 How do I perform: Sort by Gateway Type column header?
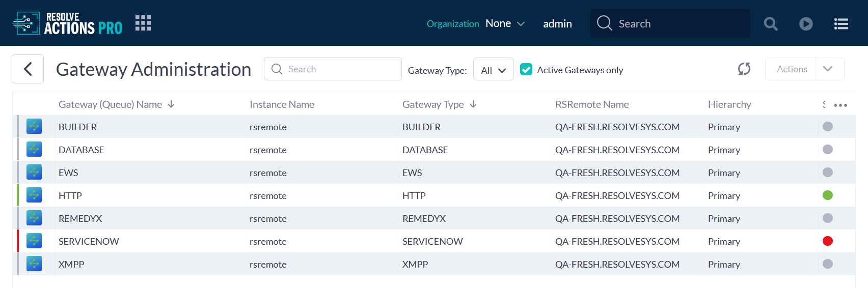coord(433,104)
